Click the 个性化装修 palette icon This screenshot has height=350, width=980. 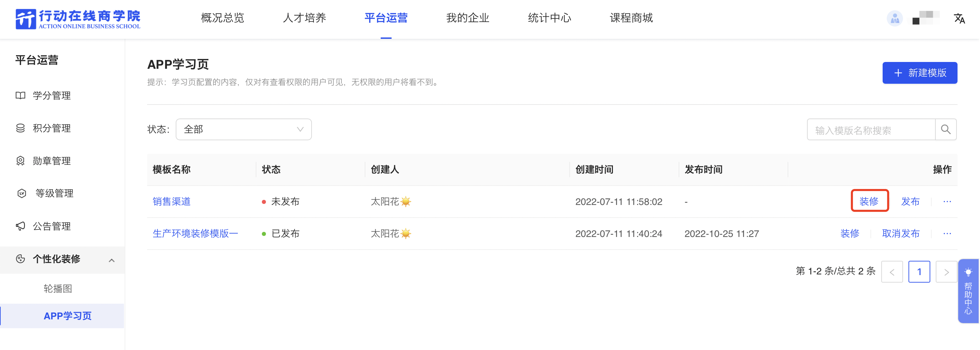click(20, 259)
